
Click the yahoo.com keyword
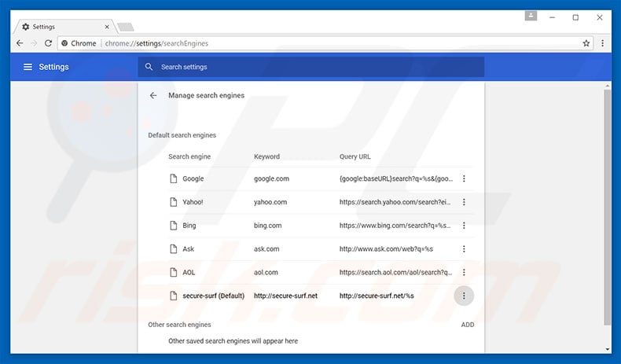point(270,202)
